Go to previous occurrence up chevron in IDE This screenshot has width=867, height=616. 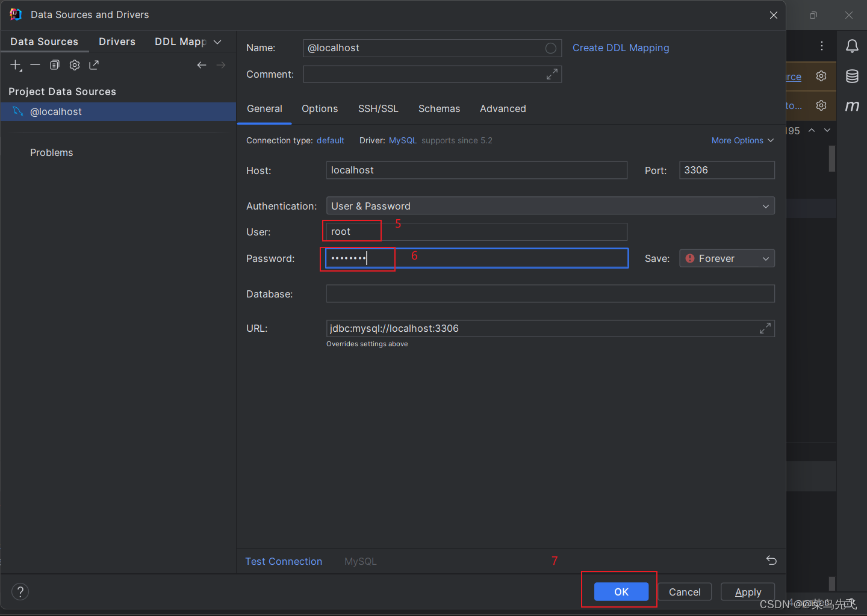click(x=812, y=130)
